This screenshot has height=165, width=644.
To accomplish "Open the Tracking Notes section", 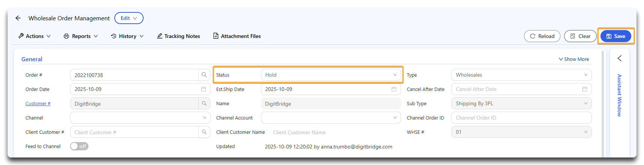I will [x=178, y=36].
